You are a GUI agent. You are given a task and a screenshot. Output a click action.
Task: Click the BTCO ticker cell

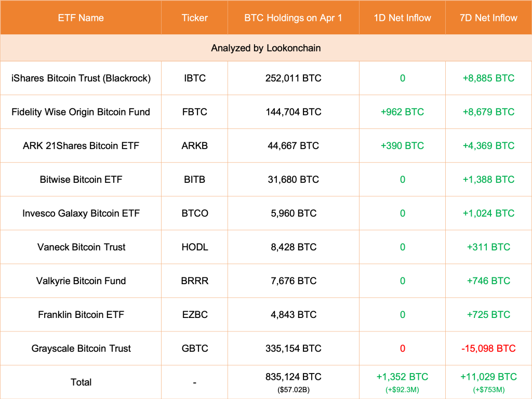(194, 213)
